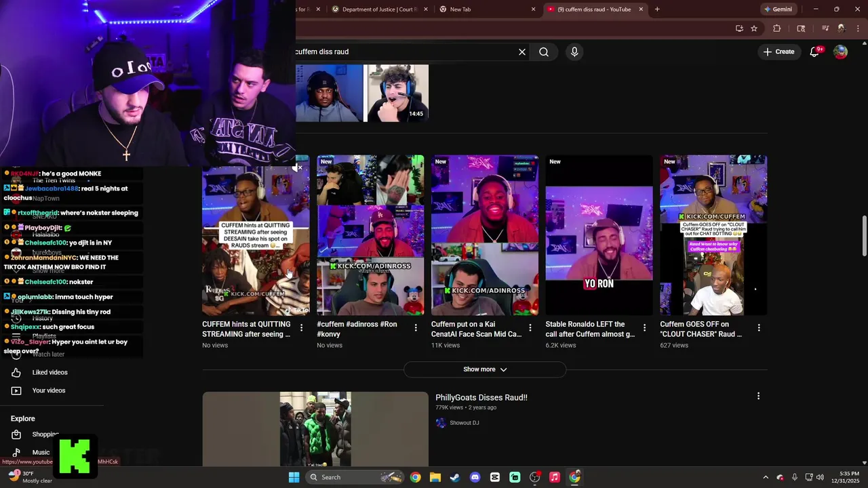This screenshot has height=488, width=868.
Task: Open PhillyGoats Disses Raud!! video title
Action: click(x=481, y=398)
